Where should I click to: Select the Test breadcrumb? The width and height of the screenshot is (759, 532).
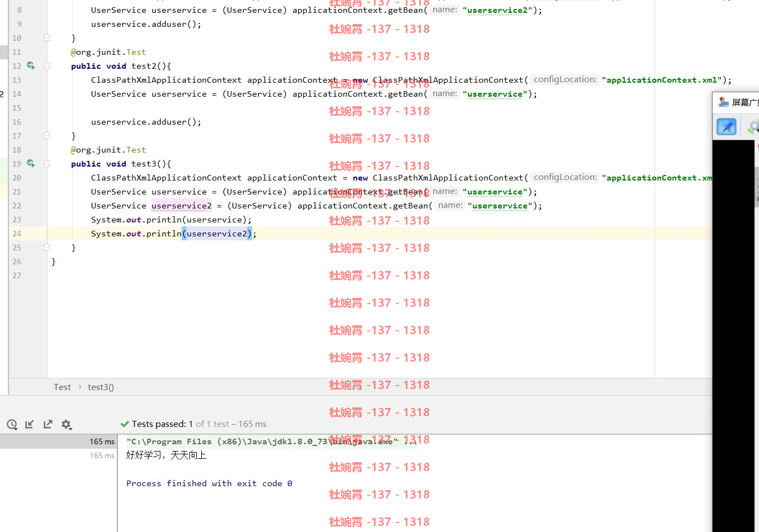click(x=62, y=387)
